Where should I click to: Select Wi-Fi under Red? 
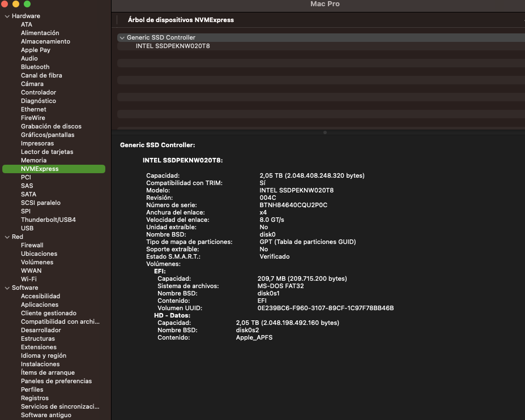29,279
